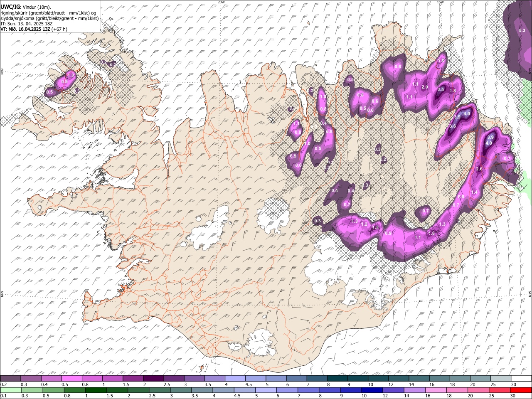Viewport: 532px width, 399px height.
Task: Click the 'rigning/skúrir' description line
Action: click(x=48, y=12)
